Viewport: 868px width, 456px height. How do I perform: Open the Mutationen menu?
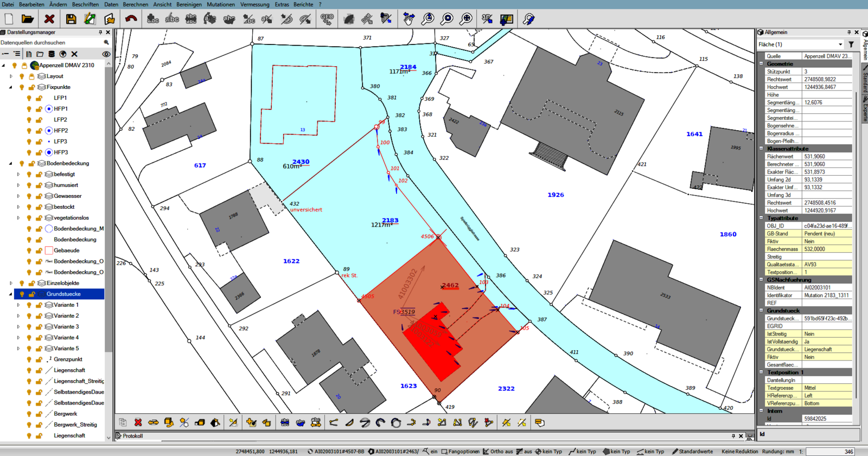[221, 4]
